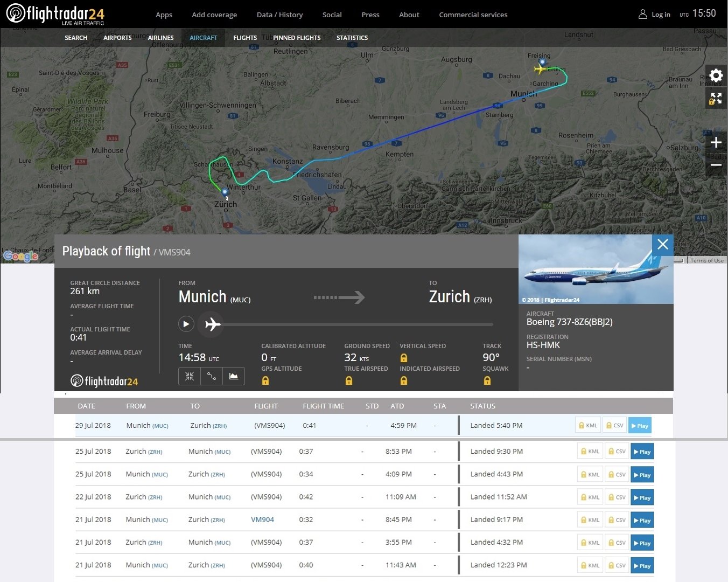This screenshot has height=582, width=728.
Task: Close the playback panel with X
Action: click(663, 244)
